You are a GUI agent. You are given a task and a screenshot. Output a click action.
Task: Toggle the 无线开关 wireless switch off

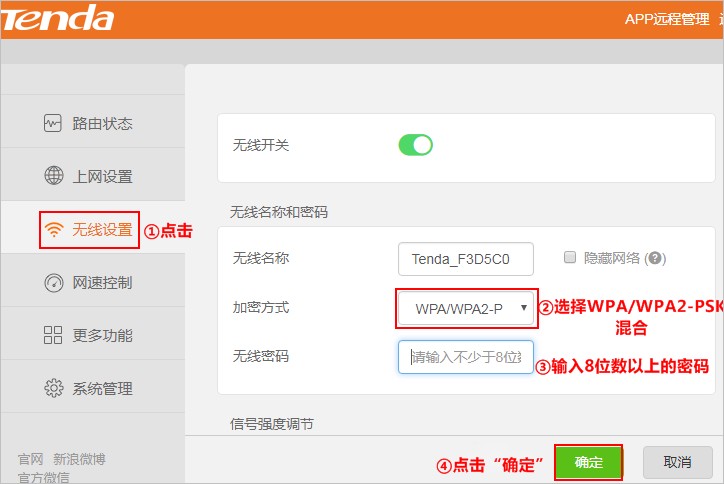pyautogui.click(x=416, y=145)
